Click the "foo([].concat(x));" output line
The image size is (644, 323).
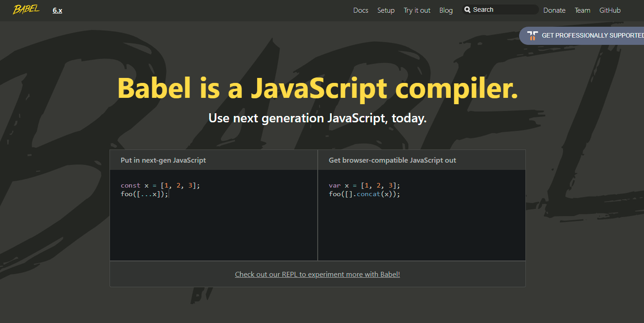[364, 194]
